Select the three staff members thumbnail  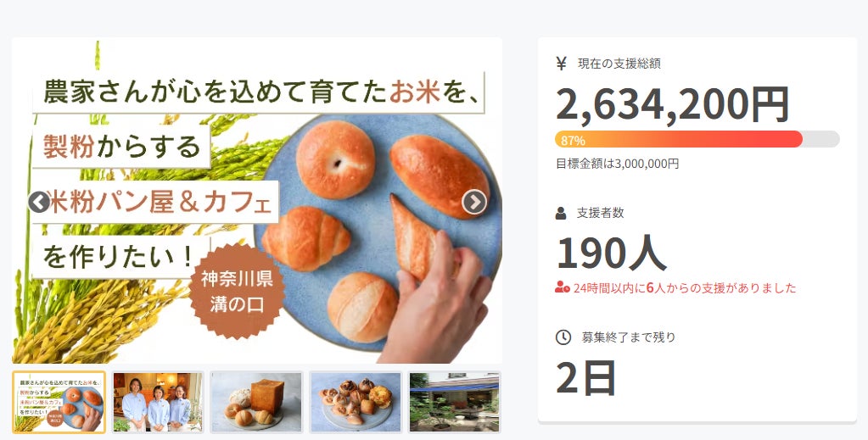(x=158, y=403)
